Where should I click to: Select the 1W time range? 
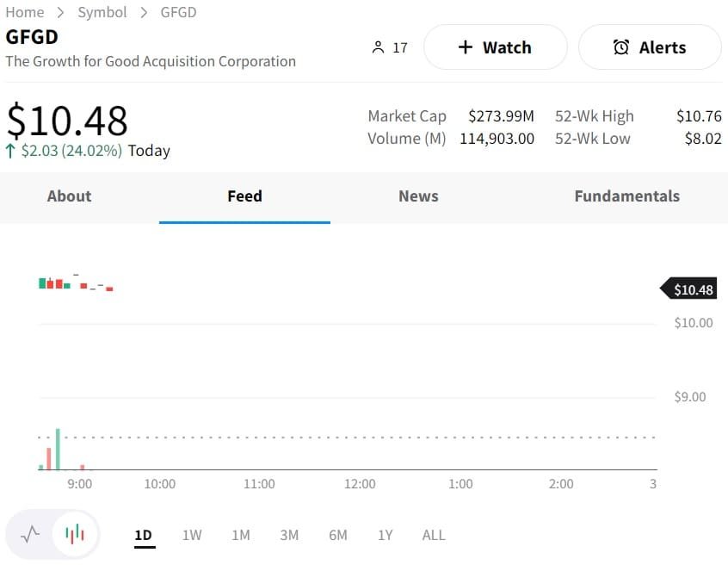point(192,535)
